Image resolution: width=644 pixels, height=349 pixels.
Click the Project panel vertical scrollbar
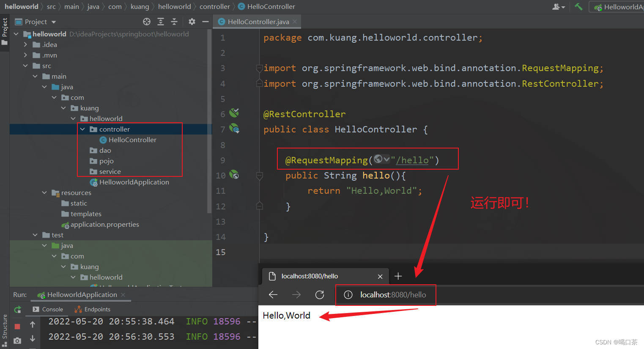point(209,121)
